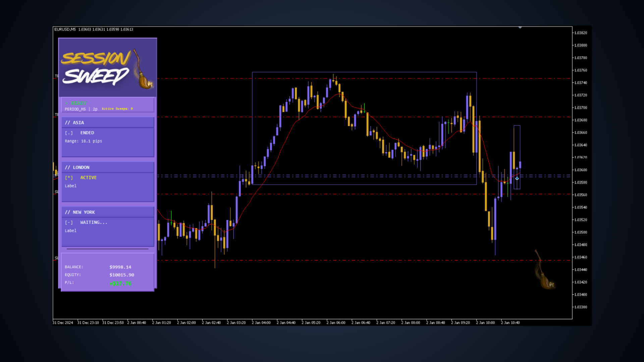Click the Range: 18.1 pips text

83,141
